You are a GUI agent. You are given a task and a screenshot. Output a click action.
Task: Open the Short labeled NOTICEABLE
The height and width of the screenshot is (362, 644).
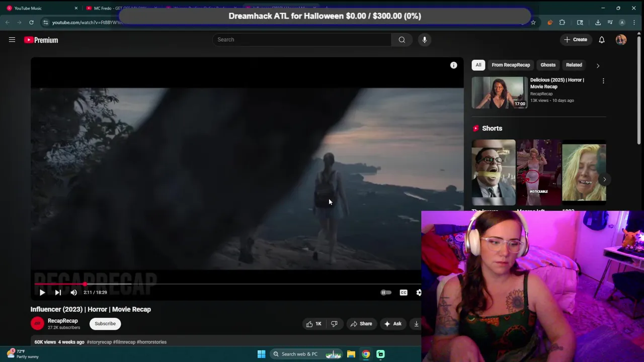(539, 172)
